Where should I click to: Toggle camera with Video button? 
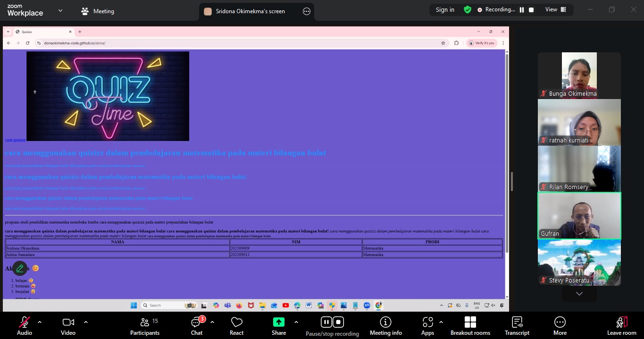coord(68,325)
